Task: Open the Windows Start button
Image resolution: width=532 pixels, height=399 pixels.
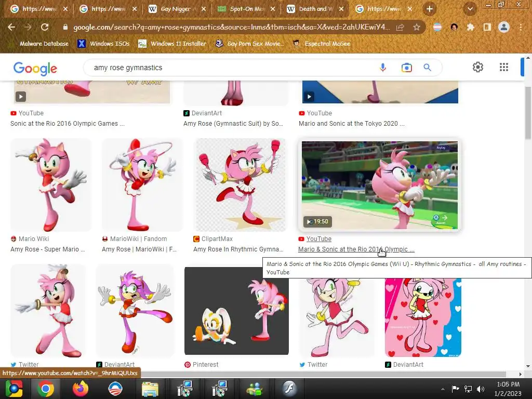Action: click(14, 389)
